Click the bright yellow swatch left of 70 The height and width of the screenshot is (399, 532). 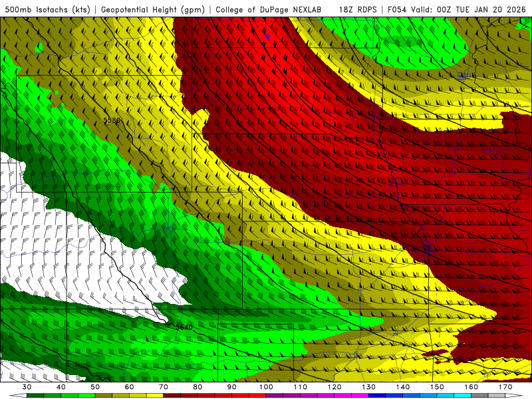click(155, 396)
